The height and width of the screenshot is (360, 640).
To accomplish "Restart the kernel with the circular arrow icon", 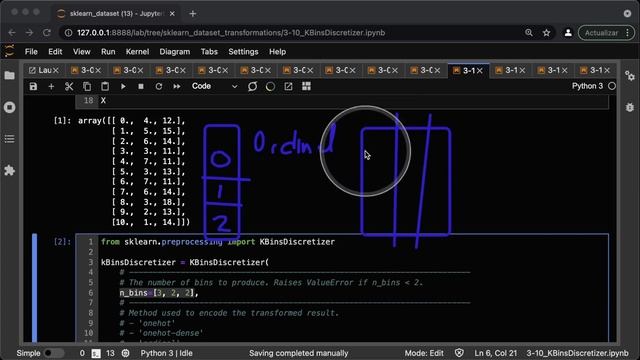I will pos(159,86).
